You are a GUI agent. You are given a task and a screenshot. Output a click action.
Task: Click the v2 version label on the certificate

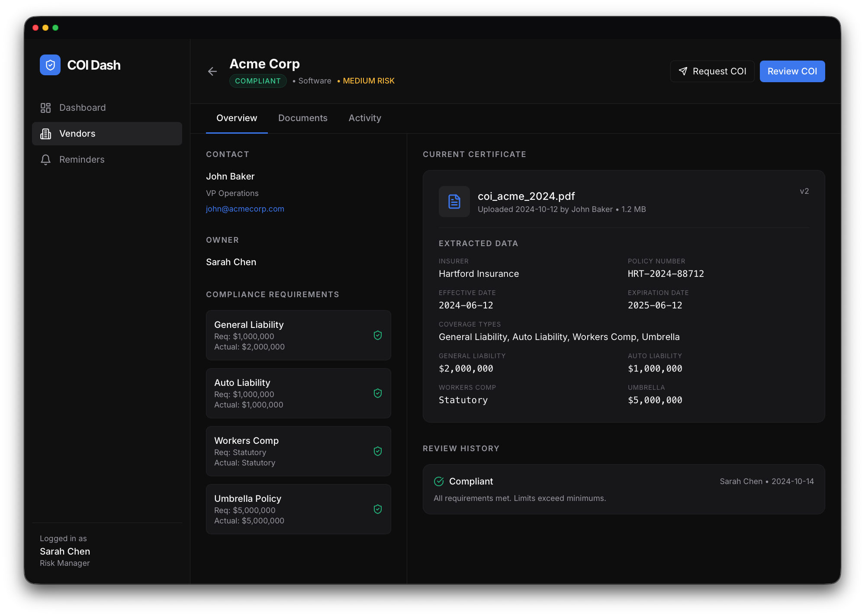(x=804, y=191)
